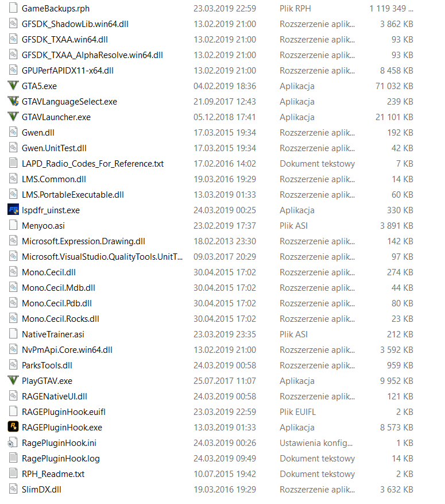Click the RagePluginHook.log document icon
This screenshot has width=445, height=504.
pos(13,459)
